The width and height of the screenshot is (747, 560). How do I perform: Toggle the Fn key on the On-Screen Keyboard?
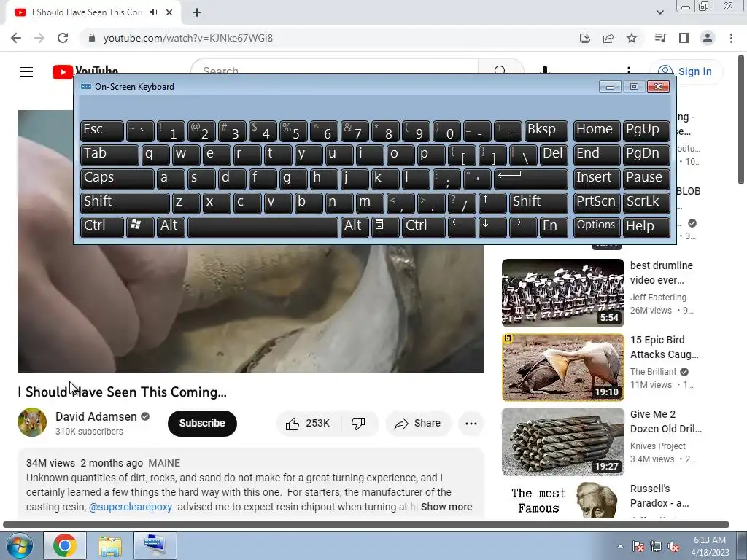pyautogui.click(x=554, y=226)
